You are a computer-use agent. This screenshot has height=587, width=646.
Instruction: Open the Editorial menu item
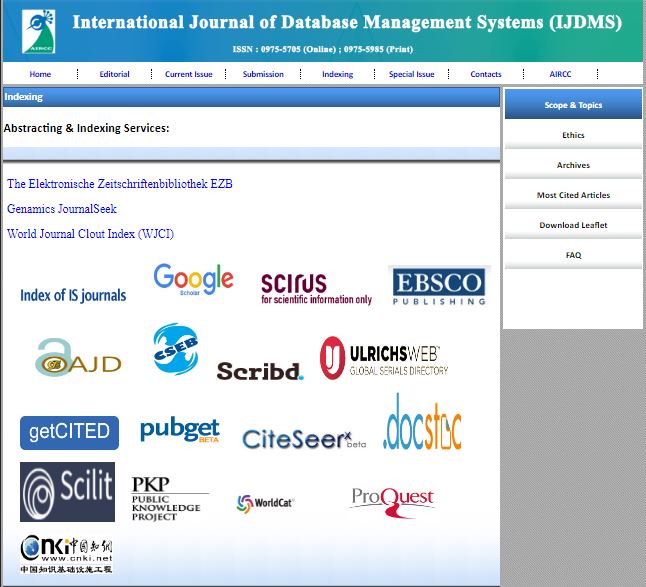pyautogui.click(x=114, y=74)
